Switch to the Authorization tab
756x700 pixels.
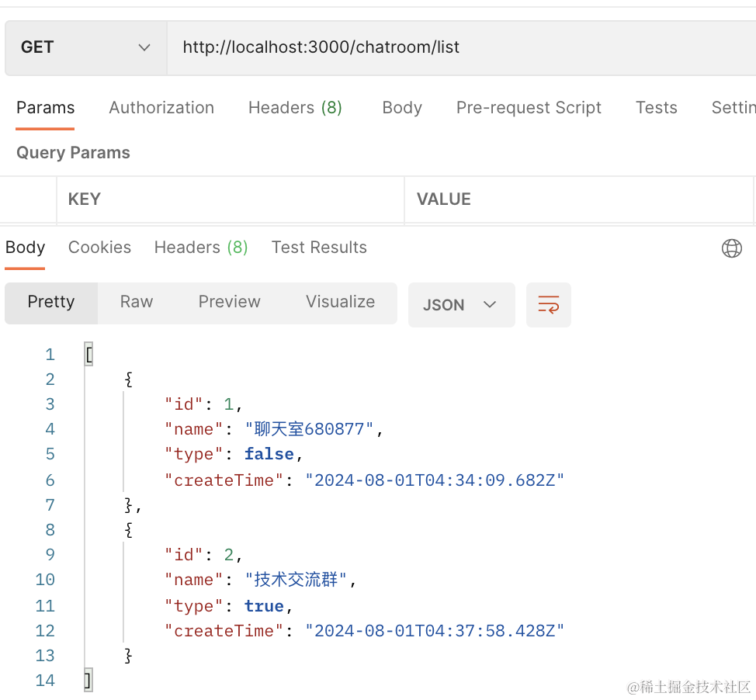pyautogui.click(x=161, y=108)
